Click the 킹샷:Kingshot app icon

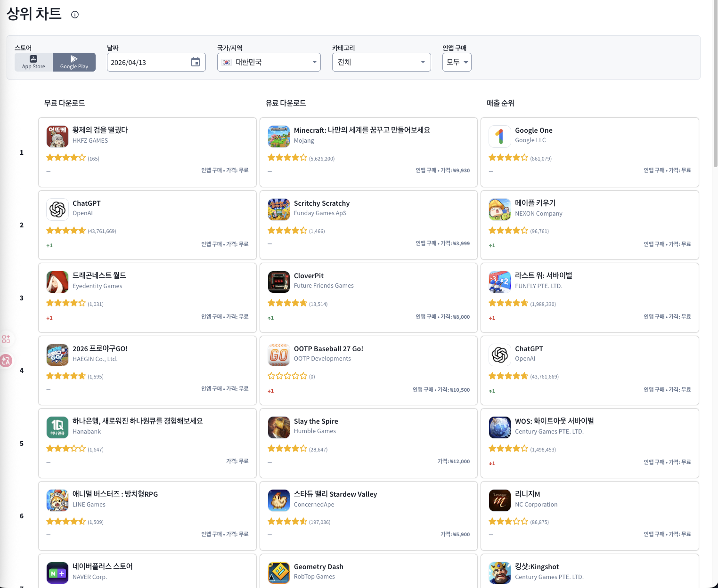pos(500,573)
